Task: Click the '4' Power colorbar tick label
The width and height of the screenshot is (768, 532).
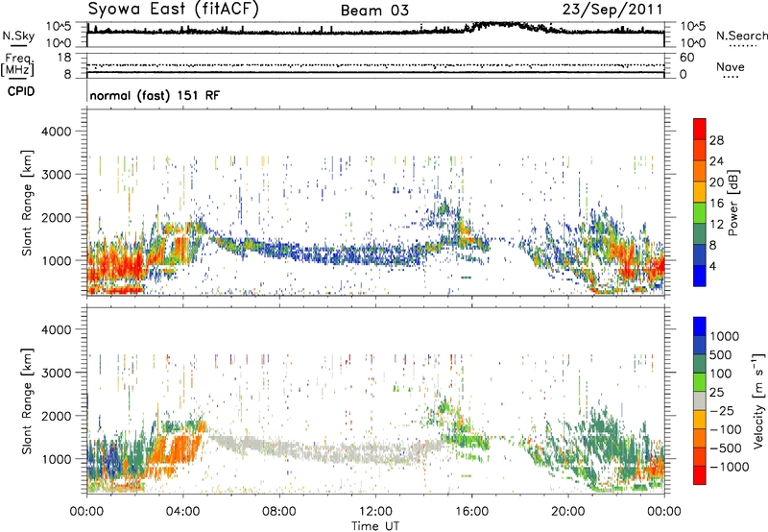Action: (x=713, y=267)
